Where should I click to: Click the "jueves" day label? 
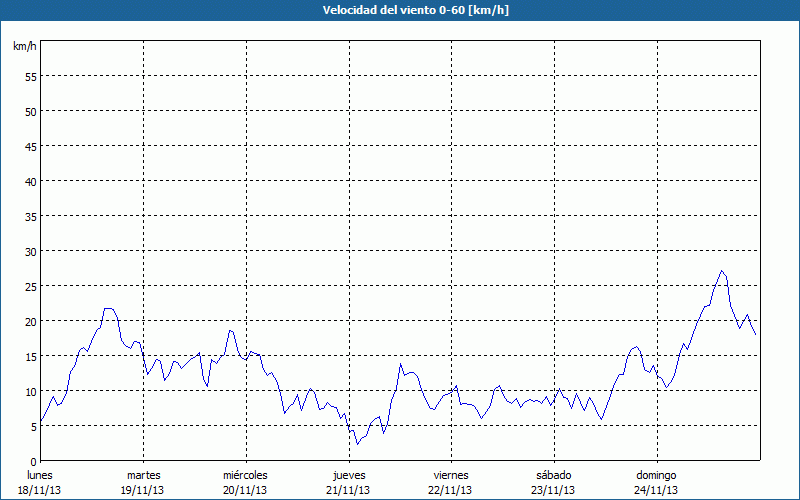coord(348,475)
